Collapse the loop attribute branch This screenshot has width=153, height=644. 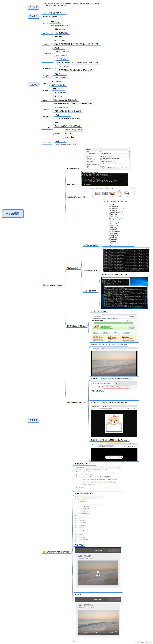click(x=49, y=83)
